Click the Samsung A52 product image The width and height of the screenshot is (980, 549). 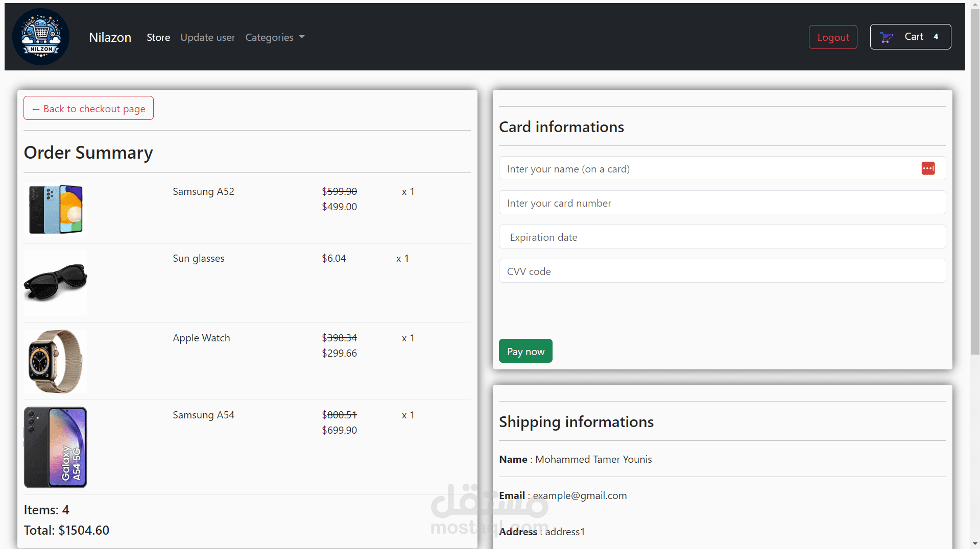coord(56,209)
